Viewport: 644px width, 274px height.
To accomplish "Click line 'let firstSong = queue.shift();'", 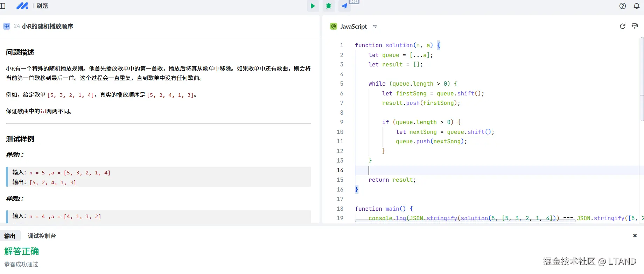I will click(x=433, y=93).
